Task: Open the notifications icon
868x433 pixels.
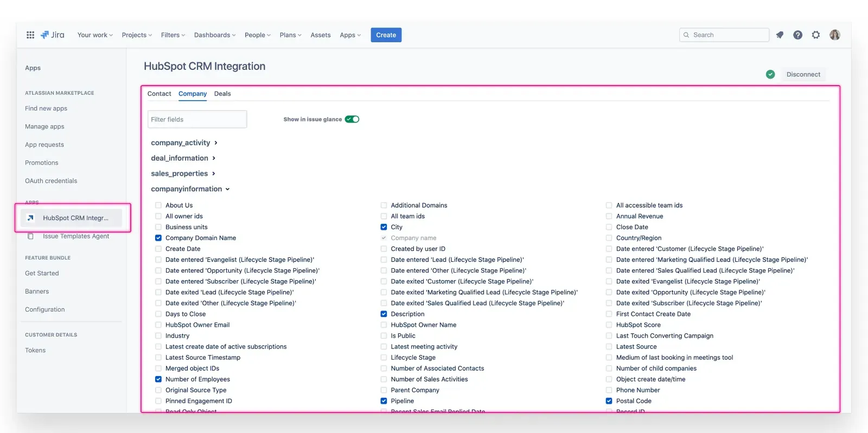Action: coord(780,35)
